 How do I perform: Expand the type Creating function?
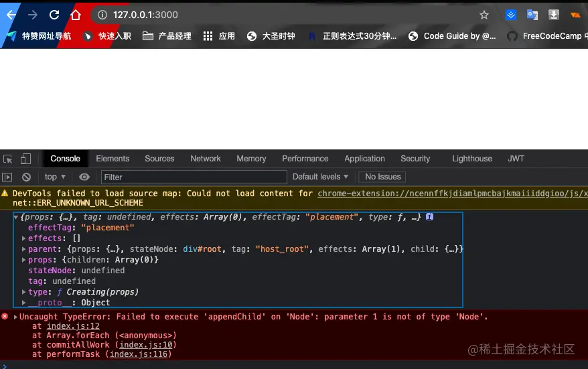[x=23, y=292]
